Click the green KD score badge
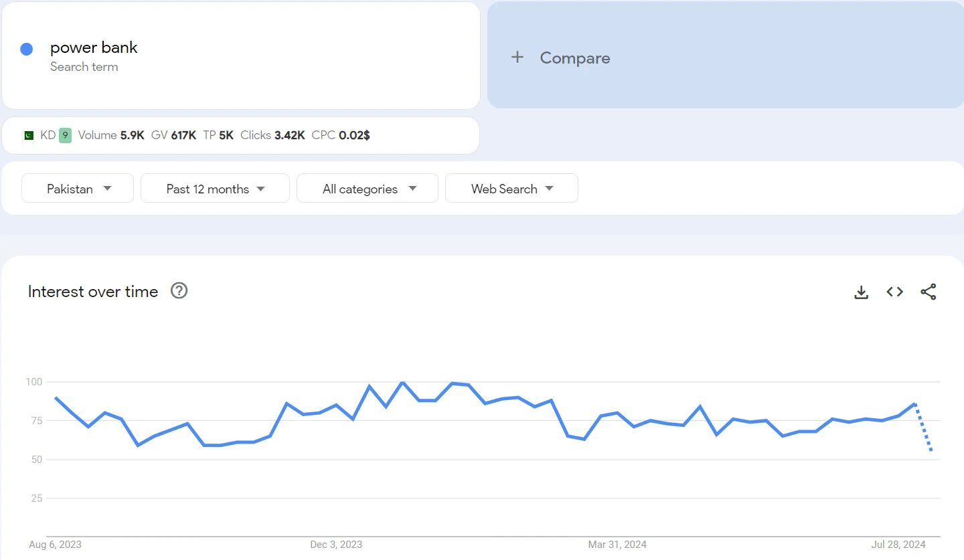The image size is (964, 560). coord(64,134)
